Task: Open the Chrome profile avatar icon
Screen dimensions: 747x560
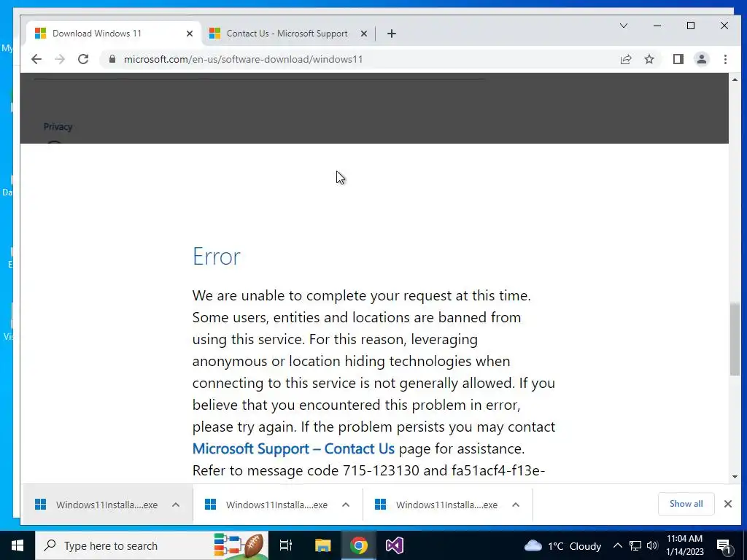Action: (702, 59)
